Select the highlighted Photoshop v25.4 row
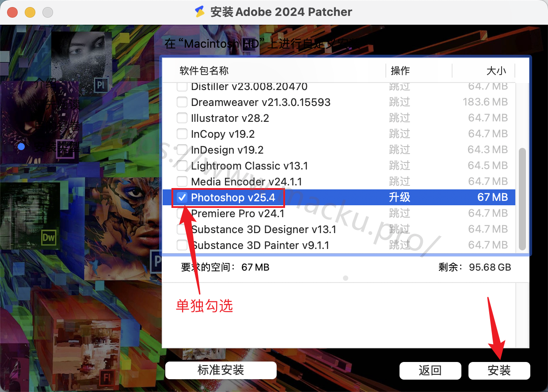 click(309, 197)
